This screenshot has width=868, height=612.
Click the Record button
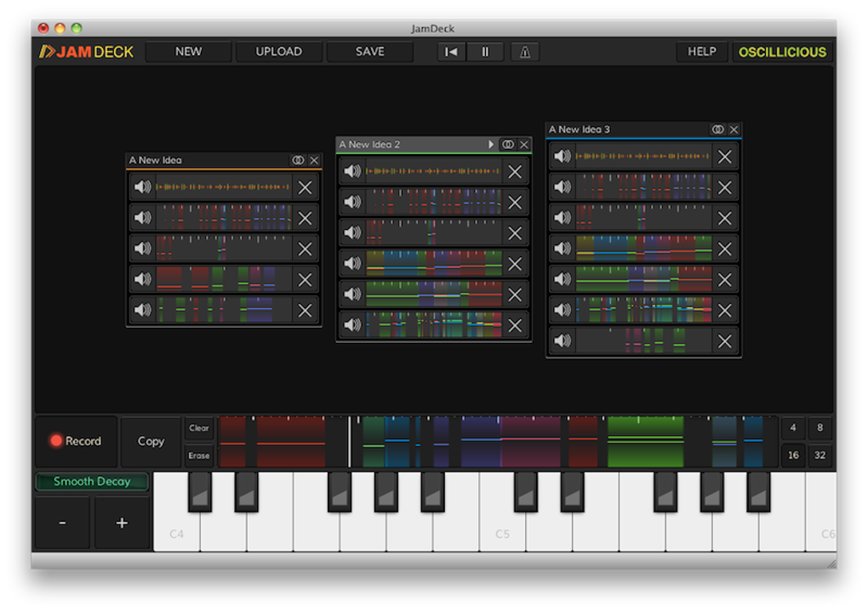click(75, 441)
